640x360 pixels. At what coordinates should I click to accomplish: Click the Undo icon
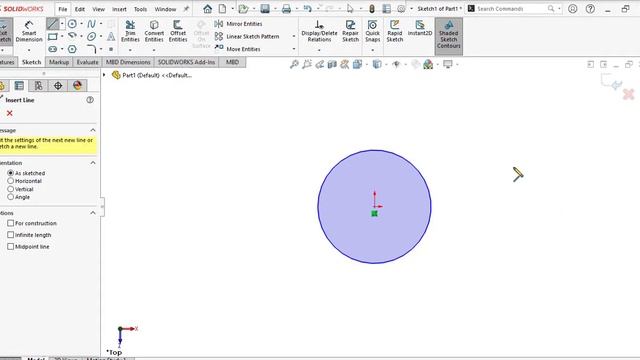coord(307,9)
